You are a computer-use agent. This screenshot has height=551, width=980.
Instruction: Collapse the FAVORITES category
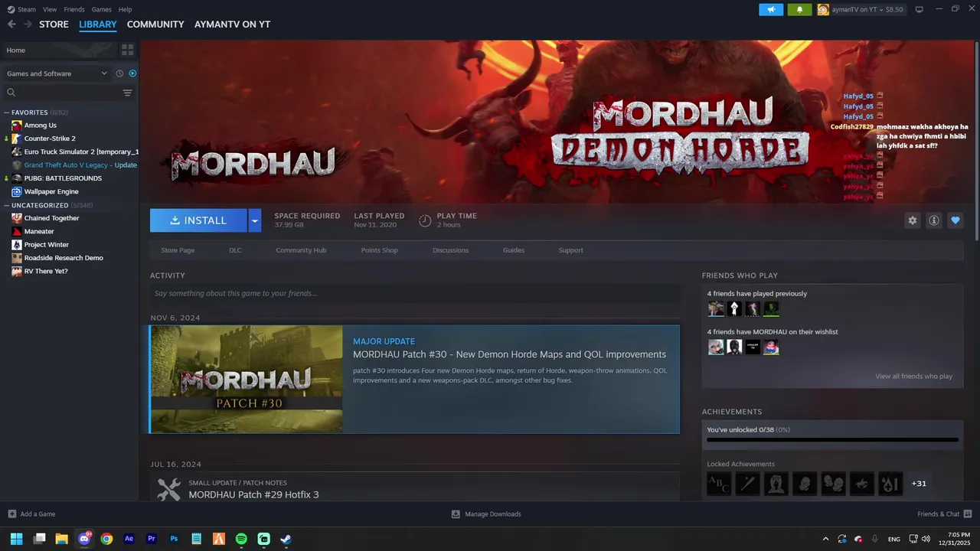tap(7, 112)
